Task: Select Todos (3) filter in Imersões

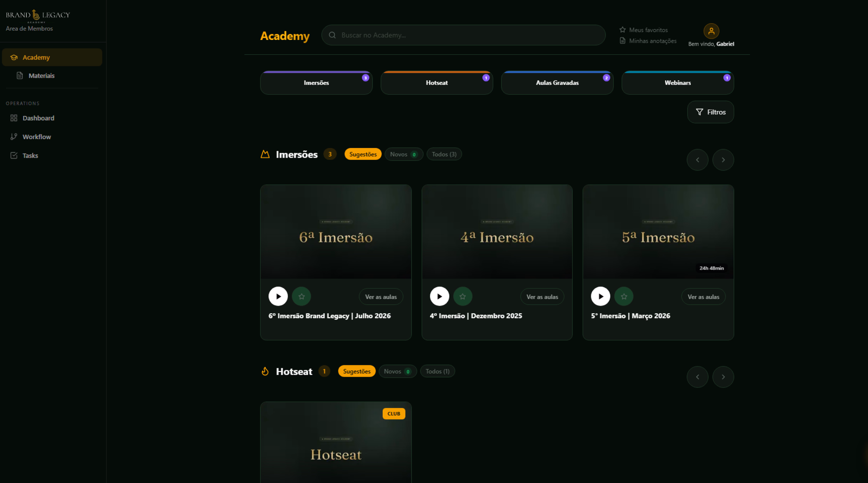Action: (444, 154)
